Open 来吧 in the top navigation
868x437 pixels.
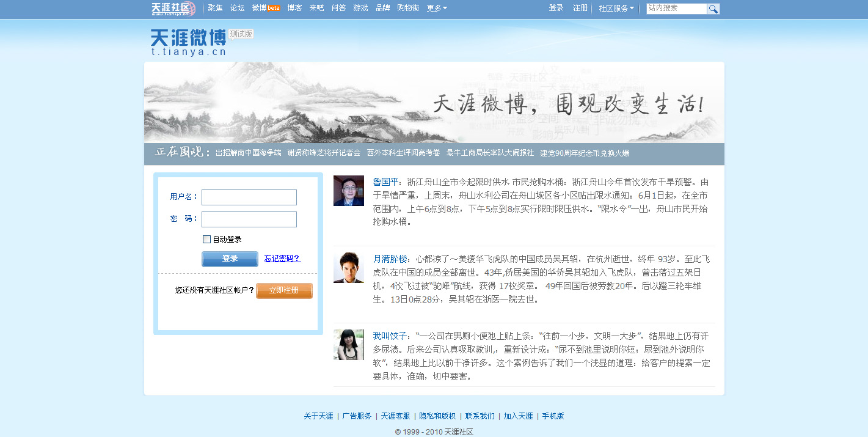click(x=316, y=8)
